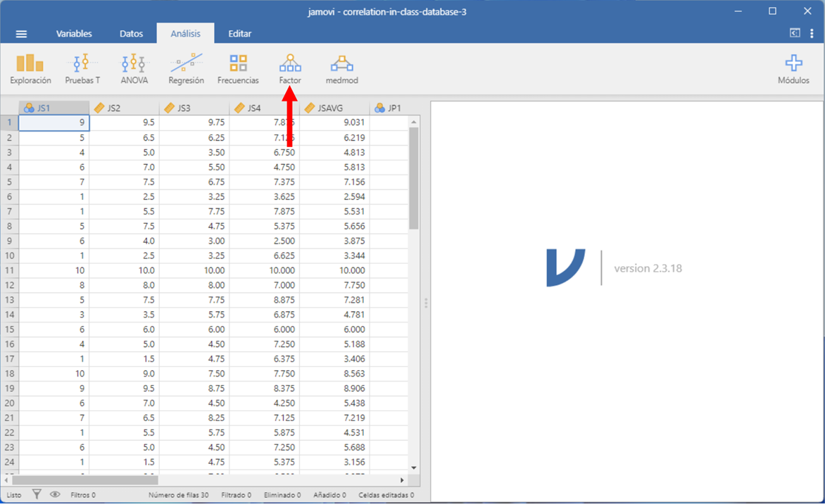Select the JS2 column header
825x504 pixels.
pyautogui.click(x=124, y=108)
